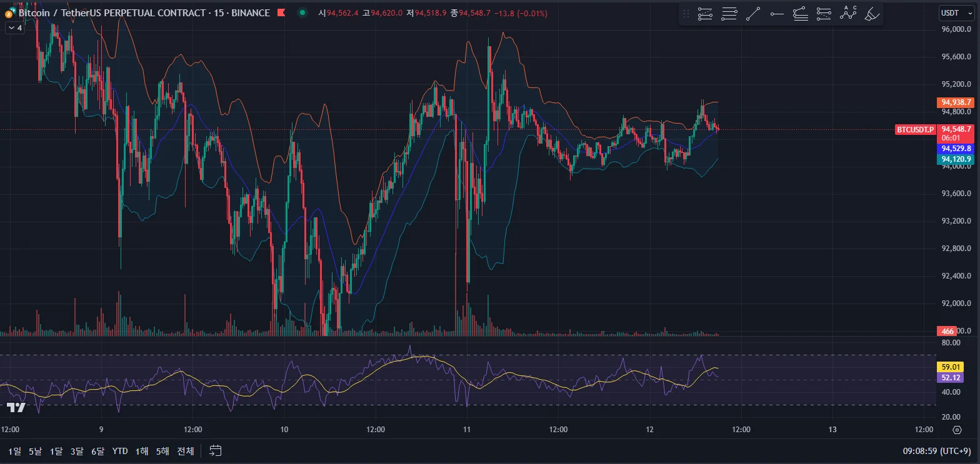Set range to 1일

point(14,451)
